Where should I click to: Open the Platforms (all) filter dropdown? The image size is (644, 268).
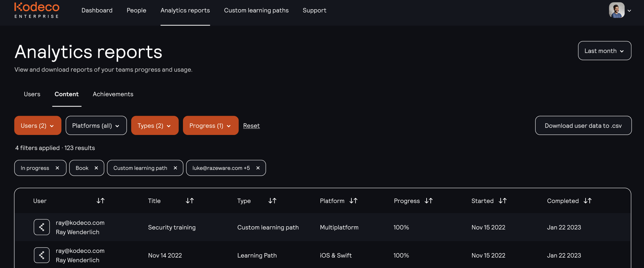click(x=96, y=125)
